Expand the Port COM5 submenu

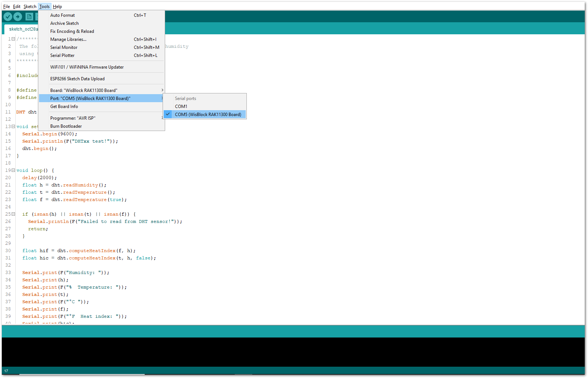pyautogui.click(x=102, y=99)
